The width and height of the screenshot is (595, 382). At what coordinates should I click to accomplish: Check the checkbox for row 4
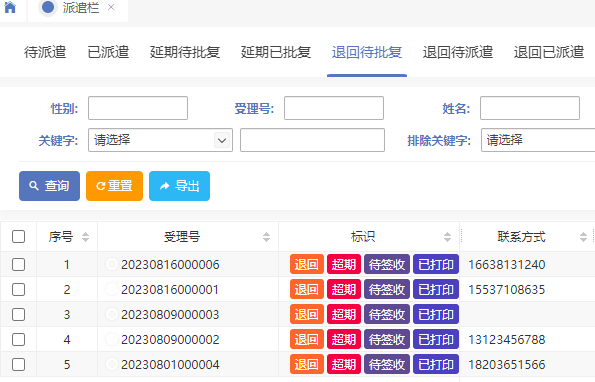pyautogui.click(x=19, y=340)
